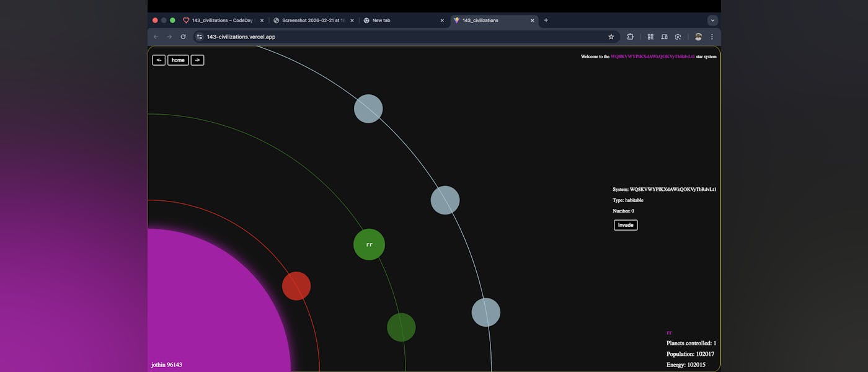Bookmark this page with the star icon
Viewport: 868px width, 372px height.
point(611,37)
